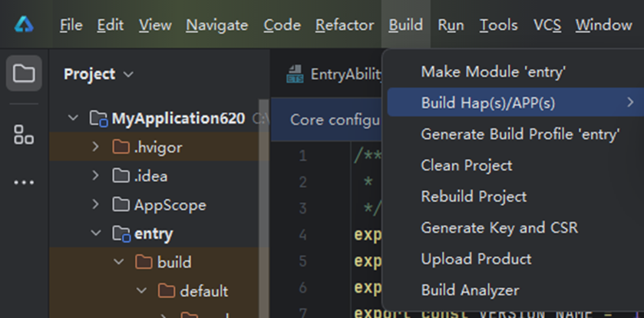This screenshot has height=318, width=644.
Task: Open the Structure tool window icon
Action: [24, 135]
